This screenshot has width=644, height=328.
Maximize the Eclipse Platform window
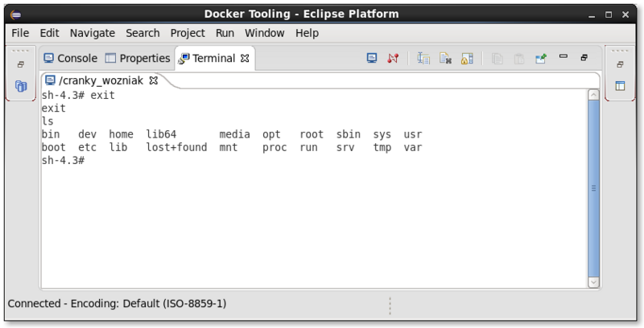pyautogui.click(x=609, y=14)
